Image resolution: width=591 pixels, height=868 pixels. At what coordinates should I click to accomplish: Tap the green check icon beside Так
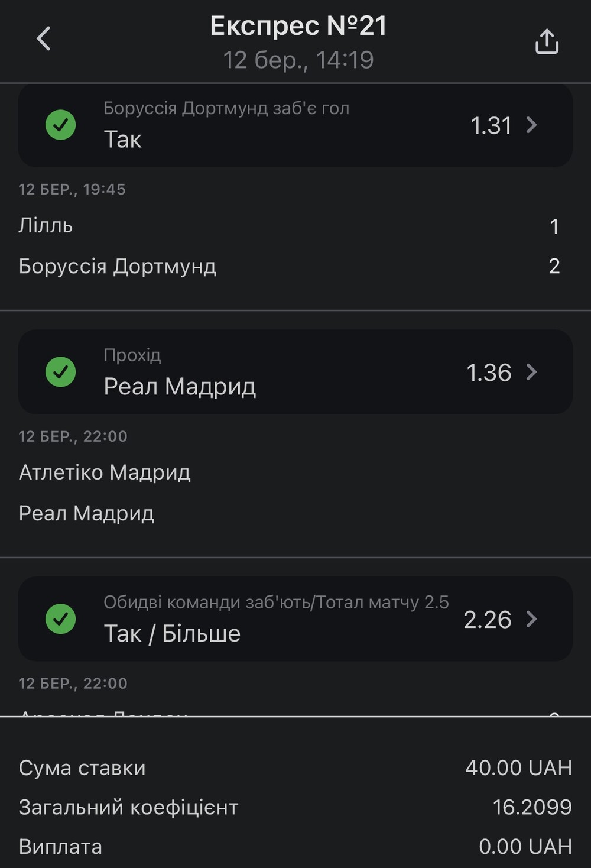(x=61, y=125)
